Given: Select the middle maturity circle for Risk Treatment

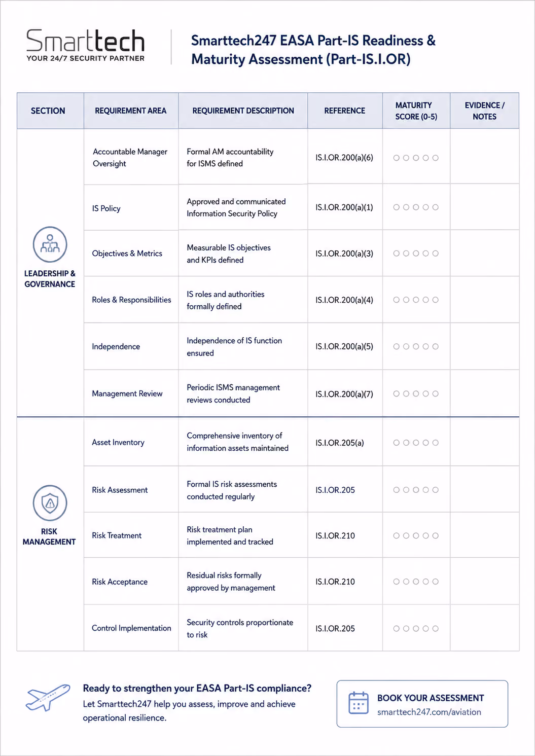Looking at the screenshot, I should coord(416,535).
